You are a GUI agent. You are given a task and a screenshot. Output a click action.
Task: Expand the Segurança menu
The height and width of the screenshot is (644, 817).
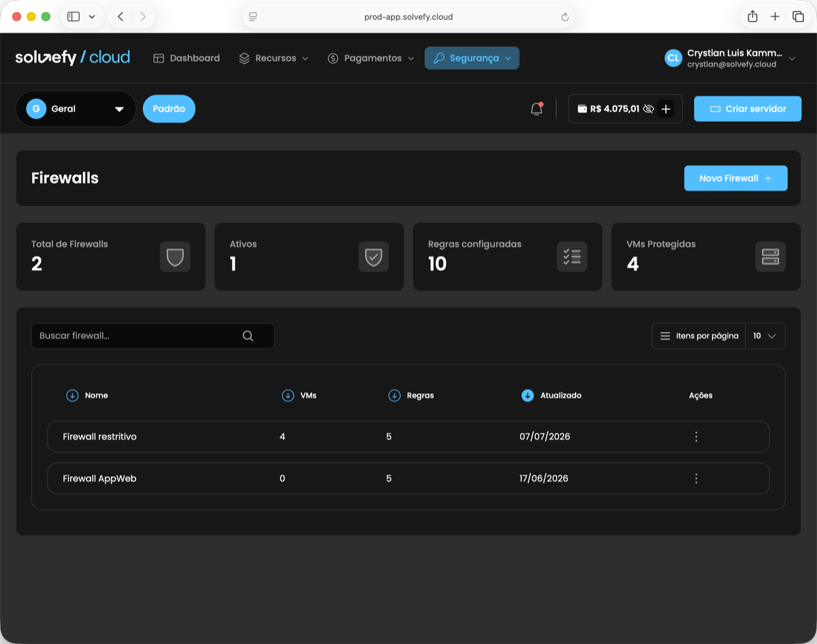(472, 59)
